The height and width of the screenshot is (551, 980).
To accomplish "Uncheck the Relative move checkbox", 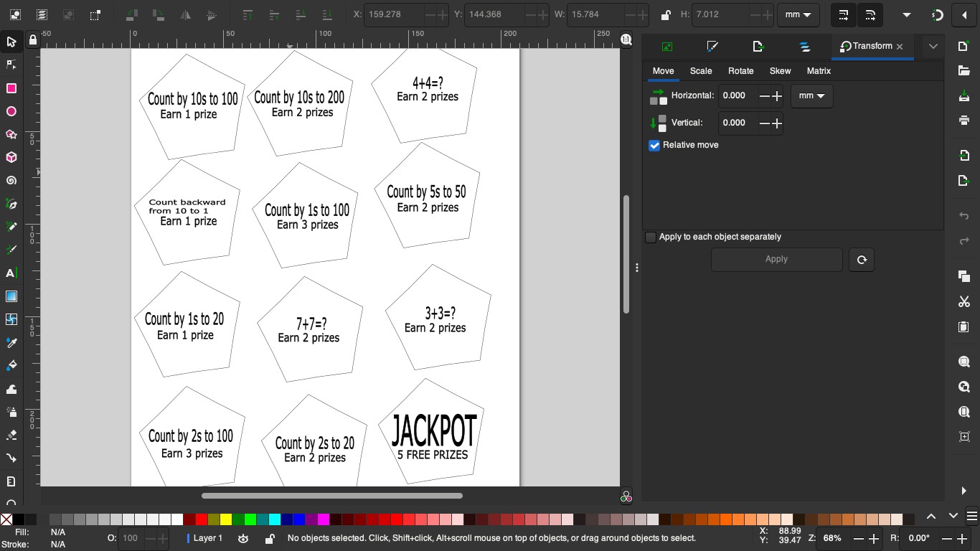I will (654, 145).
